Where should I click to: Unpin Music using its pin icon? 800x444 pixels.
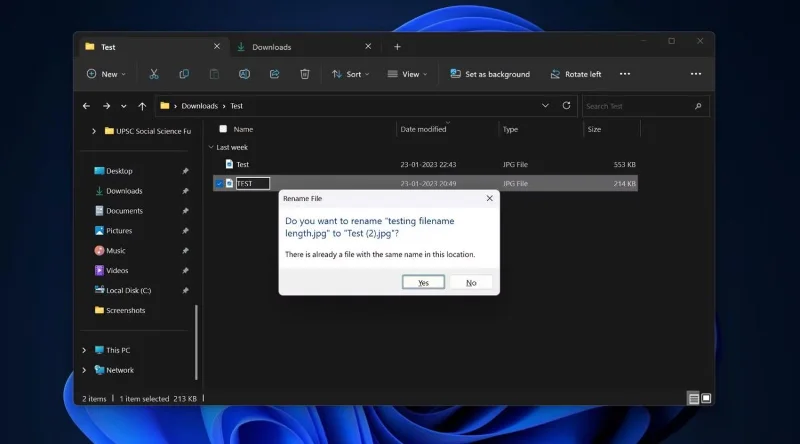pyautogui.click(x=185, y=251)
